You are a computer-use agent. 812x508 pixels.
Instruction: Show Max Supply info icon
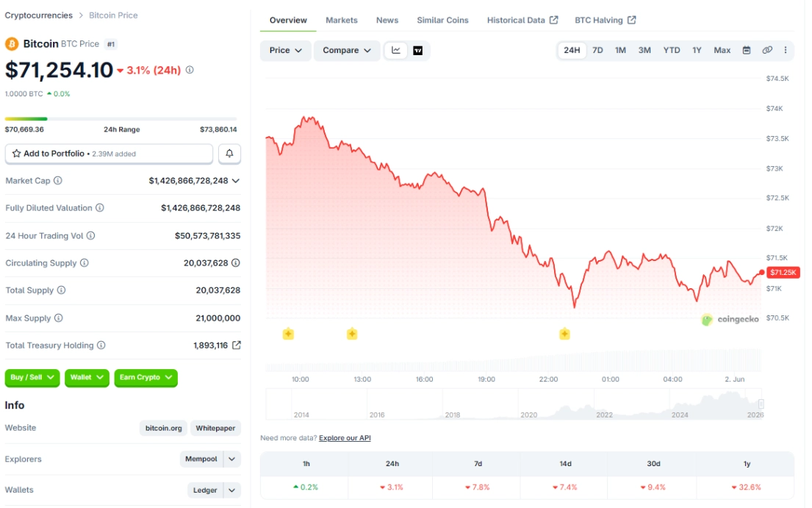(59, 318)
